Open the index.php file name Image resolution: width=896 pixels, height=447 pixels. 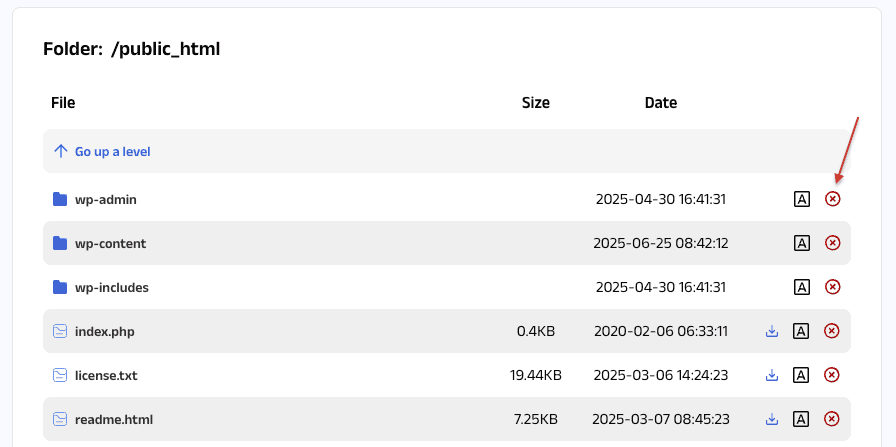[104, 331]
